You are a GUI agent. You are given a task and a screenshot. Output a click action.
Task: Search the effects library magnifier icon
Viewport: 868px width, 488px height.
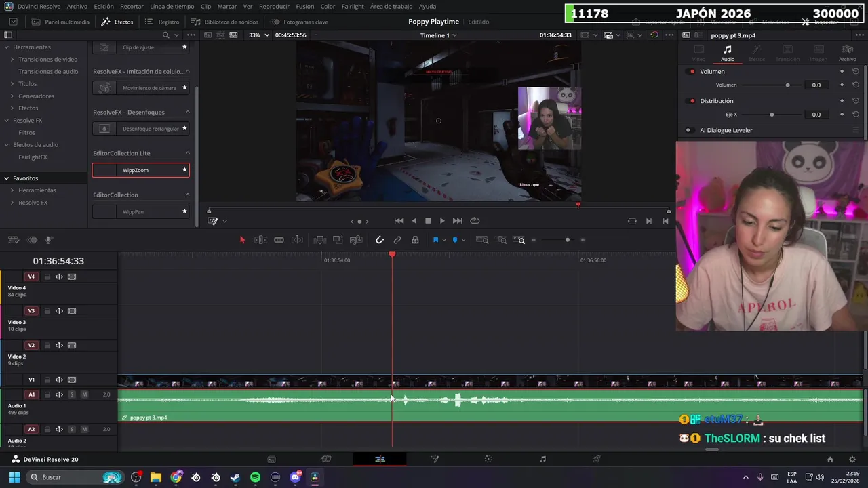coord(165,35)
